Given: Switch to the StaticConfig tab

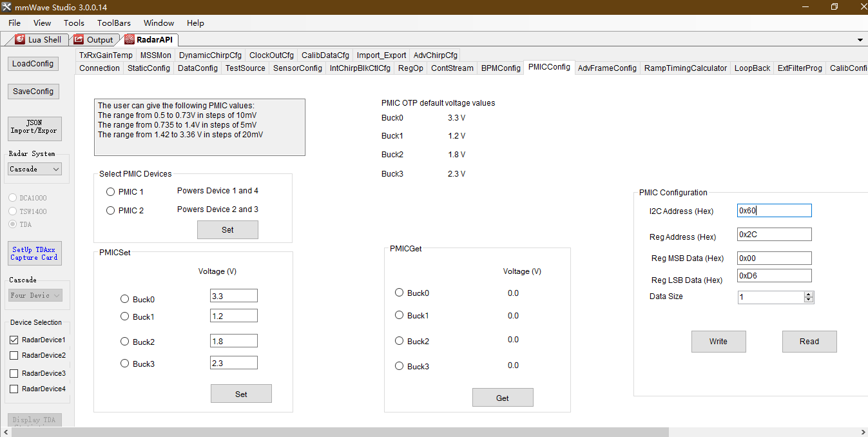Looking at the screenshot, I should [149, 68].
